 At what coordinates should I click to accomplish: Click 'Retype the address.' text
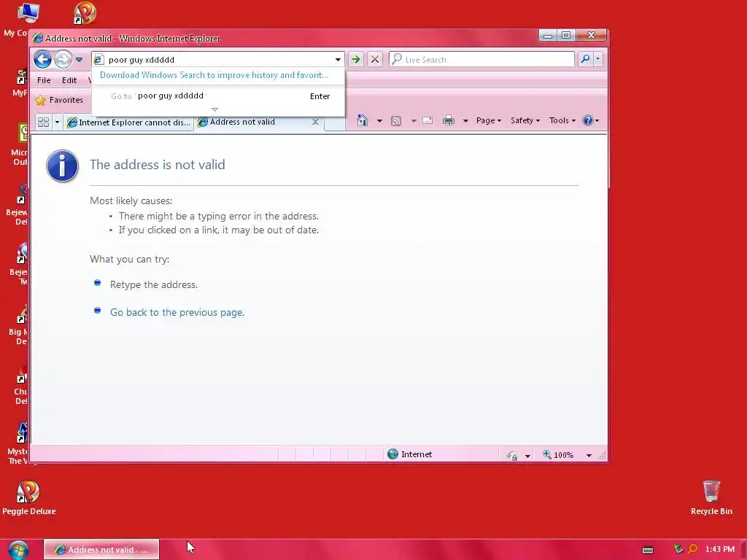(x=154, y=285)
